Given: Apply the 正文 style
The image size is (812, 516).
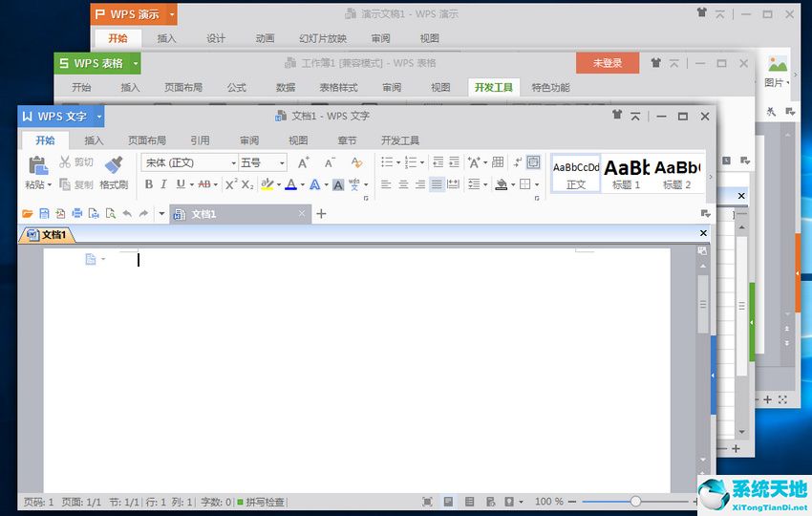Looking at the screenshot, I should [576, 174].
